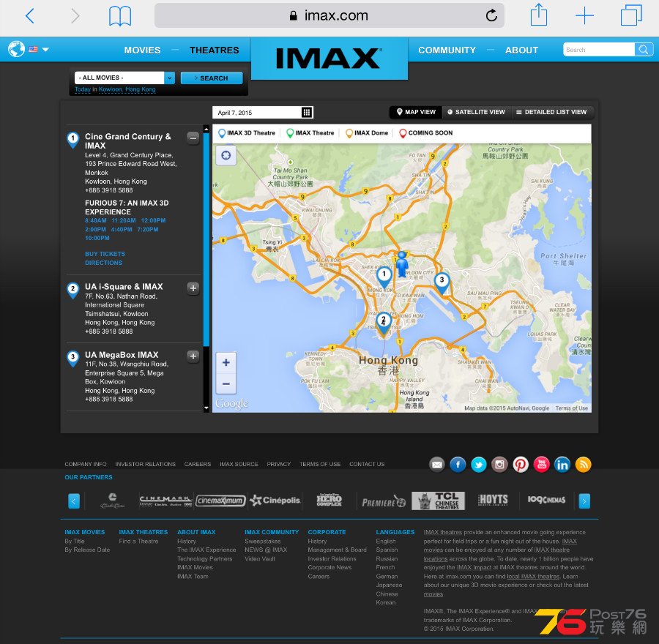Click Kowloon, Hong Kong location link

point(127,89)
